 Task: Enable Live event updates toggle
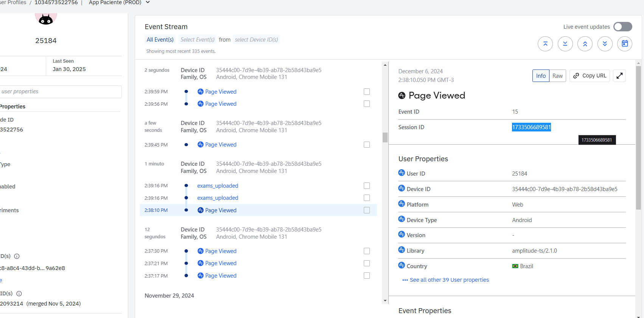[622, 27]
